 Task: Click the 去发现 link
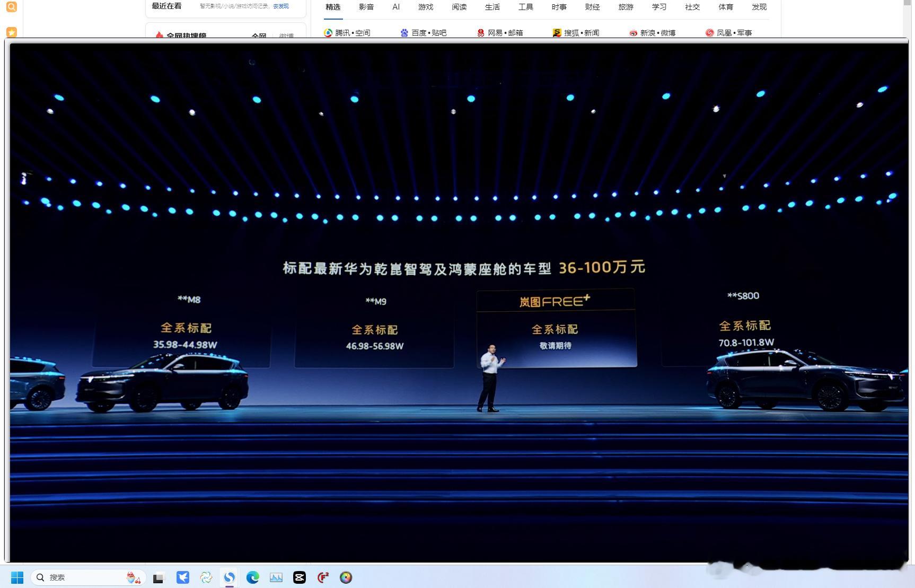tap(281, 6)
